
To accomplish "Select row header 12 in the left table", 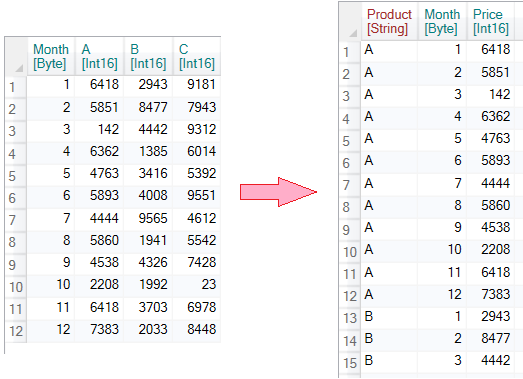I will (16, 331).
